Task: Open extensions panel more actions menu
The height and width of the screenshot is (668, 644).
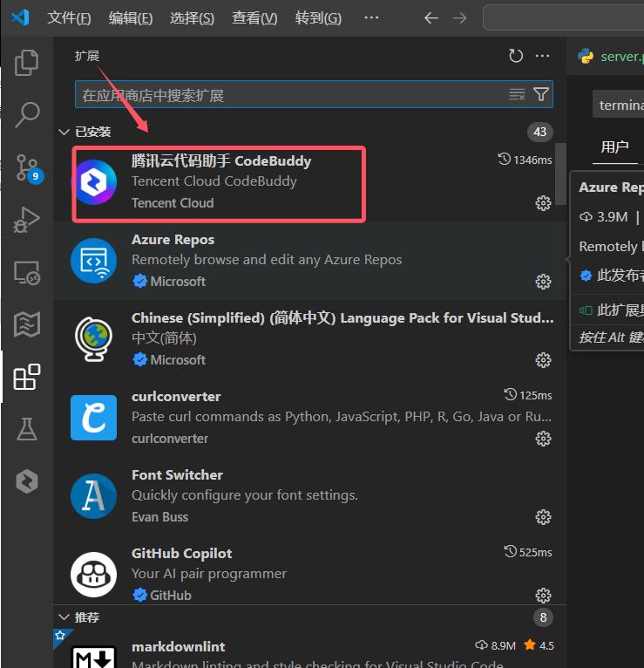Action: tap(542, 56)
